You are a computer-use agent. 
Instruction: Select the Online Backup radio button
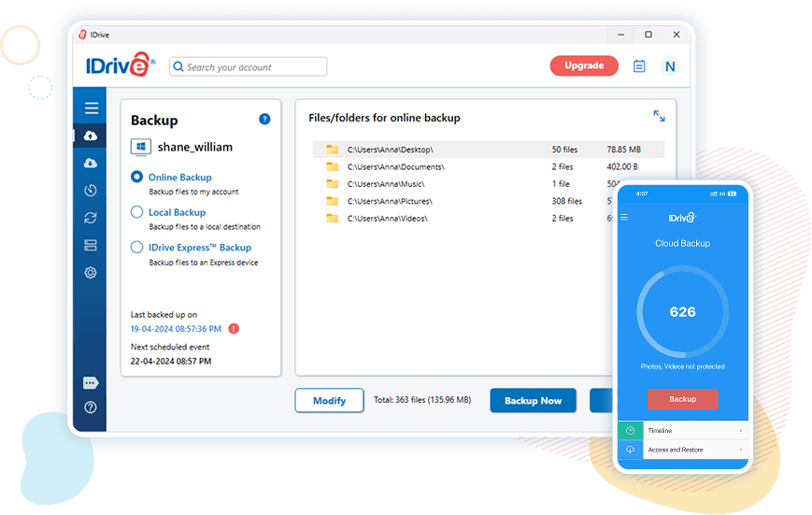tap(136, 177)
